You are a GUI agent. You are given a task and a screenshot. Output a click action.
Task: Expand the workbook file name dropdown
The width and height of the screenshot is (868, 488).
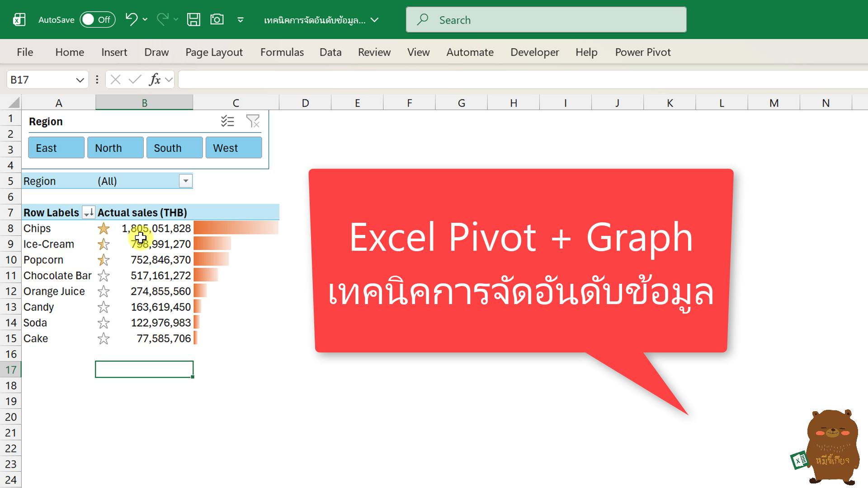point(374,20)
